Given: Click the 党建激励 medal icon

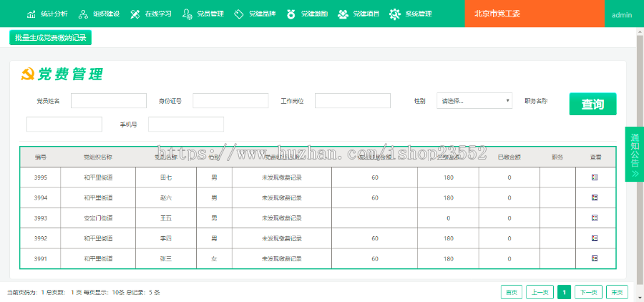Looking at the screenshot, I should pyautogui.click(x=291, y=14).
